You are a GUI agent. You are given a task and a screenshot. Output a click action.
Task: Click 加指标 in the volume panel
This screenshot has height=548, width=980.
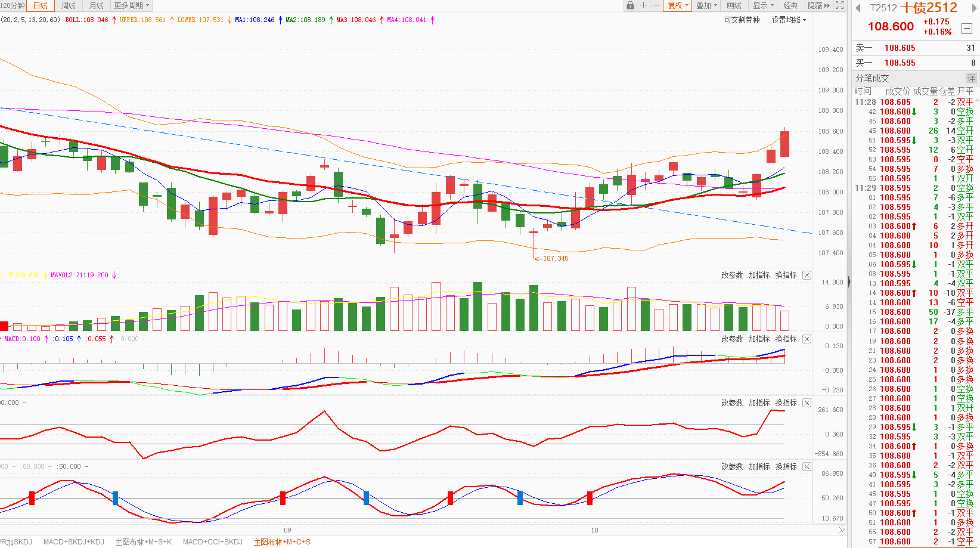click(759, 275)
